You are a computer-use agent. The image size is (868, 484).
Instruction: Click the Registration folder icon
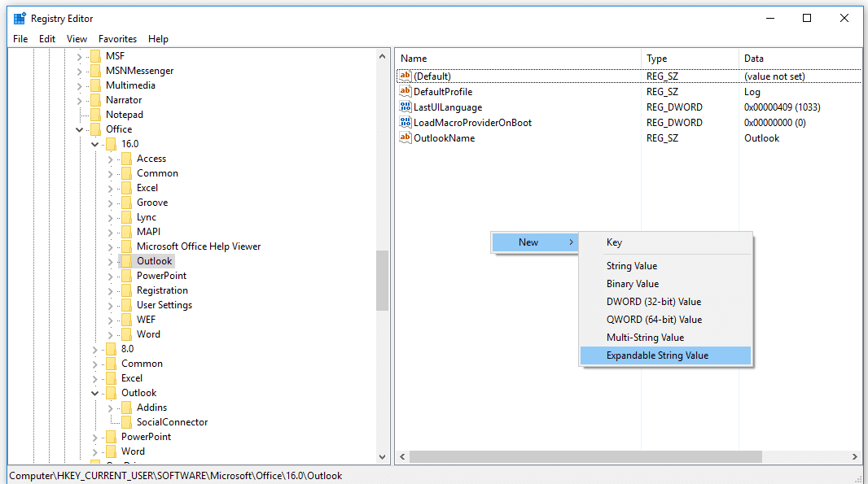pos(126,290)
